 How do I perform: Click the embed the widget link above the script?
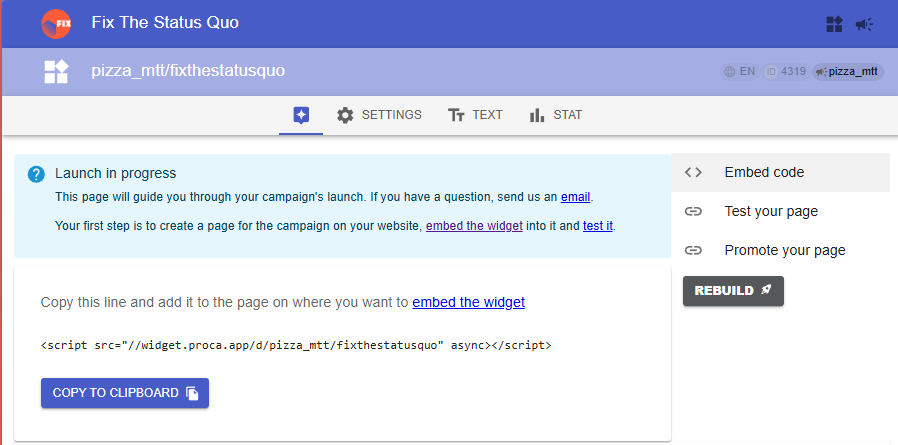click(x=468, y=302)
